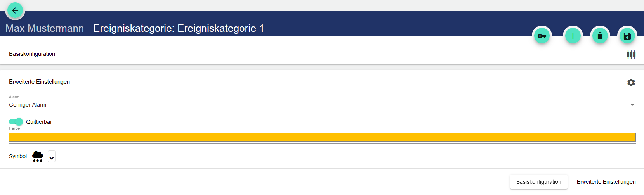The height and width of the screenshot is (195, 644).
Task: Click the Erweiterte Einstellungen panel heading
Action: [x=40, y=82]
